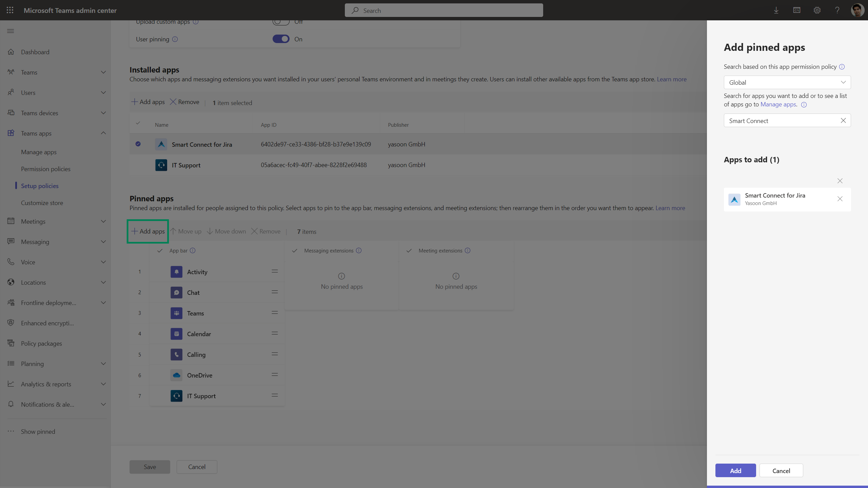The width and height of the screenshot is (868, 488).
Task: Open the Calling app icon in pinned apps
Action: (x=176, y=354)
